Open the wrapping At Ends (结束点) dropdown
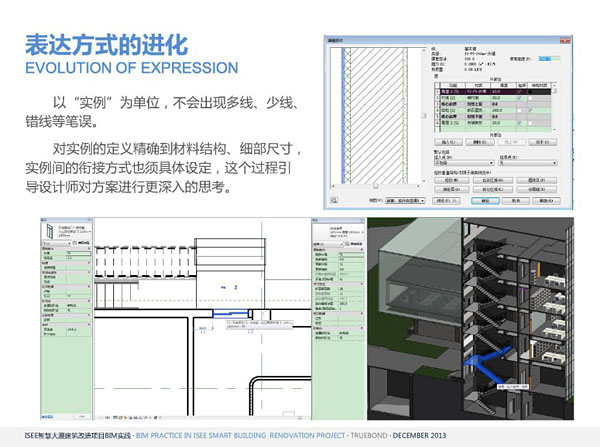This screenshot has width=600, height=447. click(528, 163)
